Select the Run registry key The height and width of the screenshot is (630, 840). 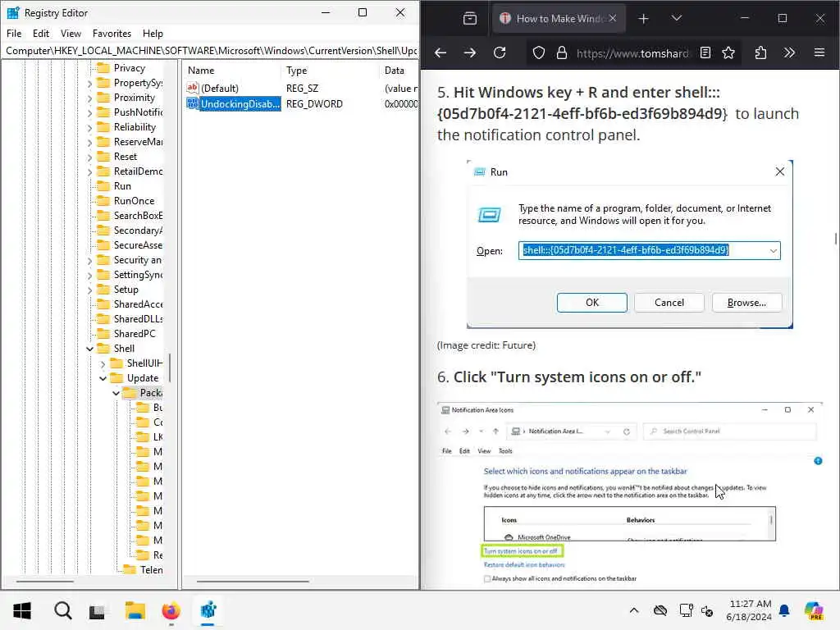click(122, 186)
